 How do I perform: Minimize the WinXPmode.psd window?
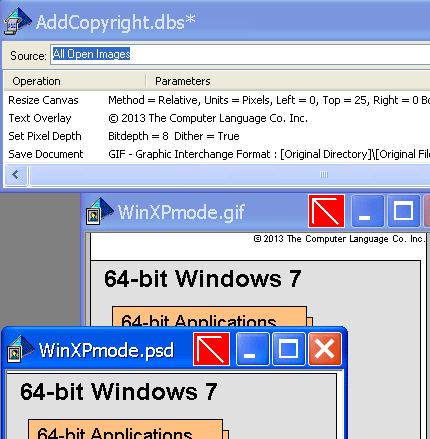pyautogui.click(x=253, y=349)
